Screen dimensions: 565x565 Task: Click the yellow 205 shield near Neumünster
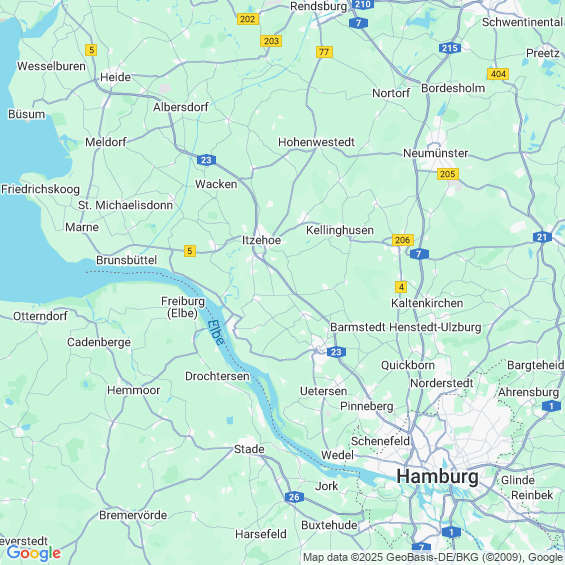448,174
